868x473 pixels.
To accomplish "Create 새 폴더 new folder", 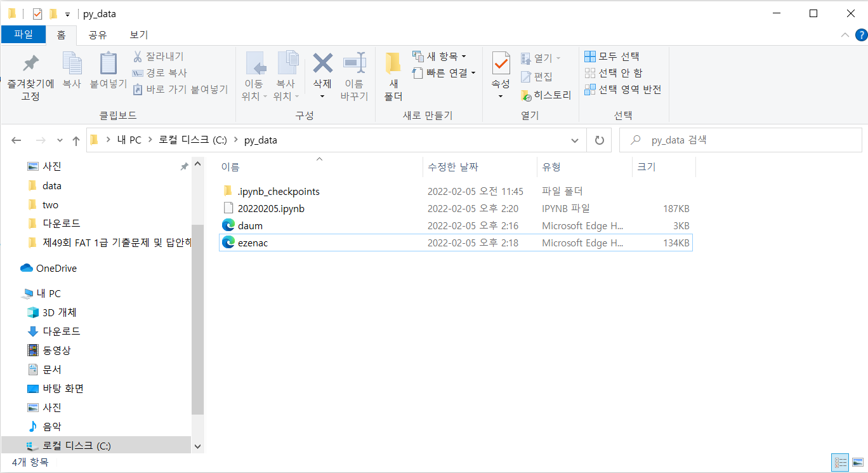I will coord(393,77).
